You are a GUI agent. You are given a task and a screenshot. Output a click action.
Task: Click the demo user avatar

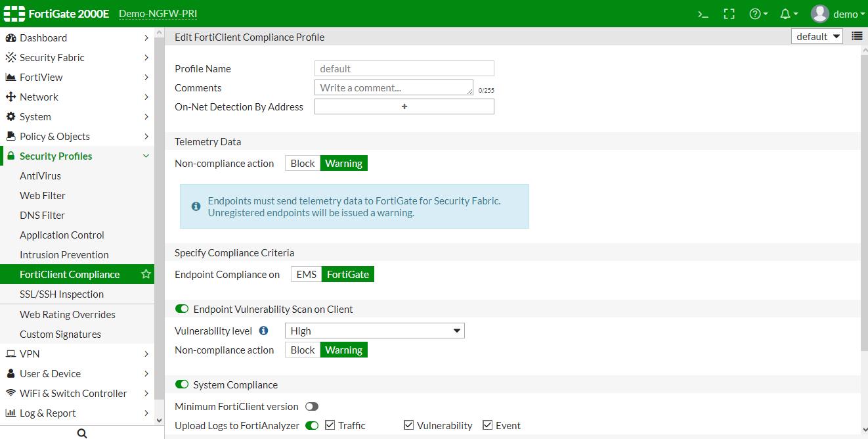[x=820, y=14]
